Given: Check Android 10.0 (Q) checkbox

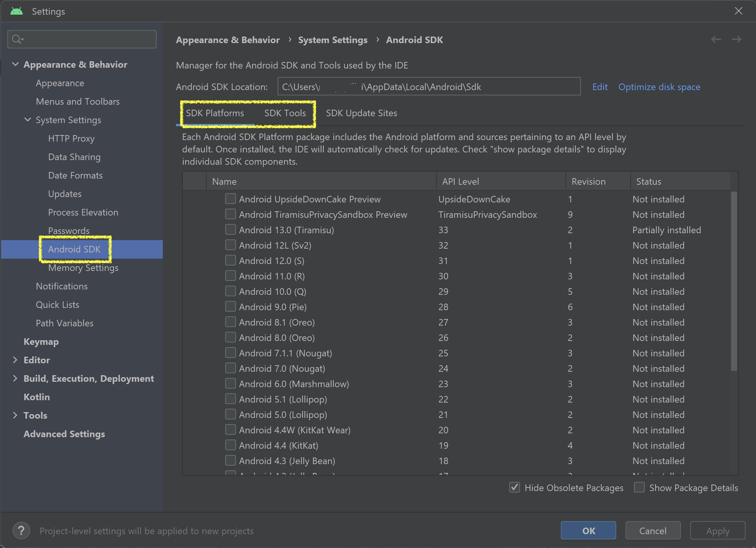Looking at the screenshot, I should coord(231,291).
